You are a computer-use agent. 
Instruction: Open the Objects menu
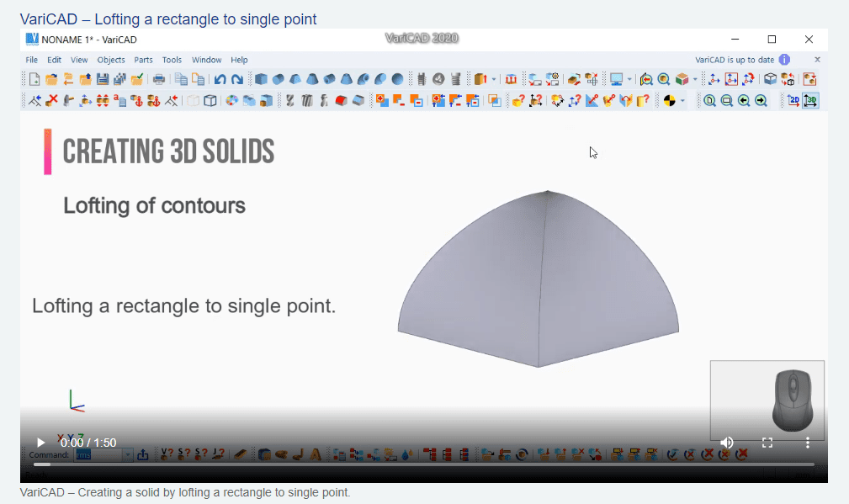point(111,60)
